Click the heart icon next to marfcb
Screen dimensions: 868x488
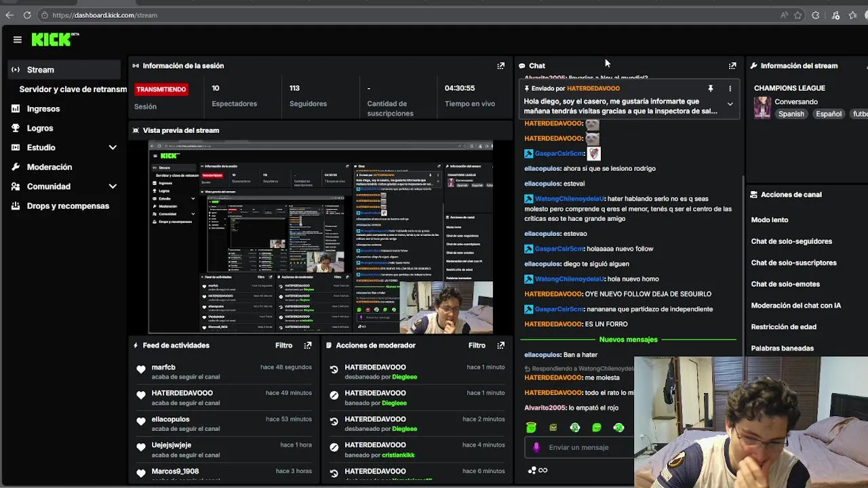click(141, 369)
